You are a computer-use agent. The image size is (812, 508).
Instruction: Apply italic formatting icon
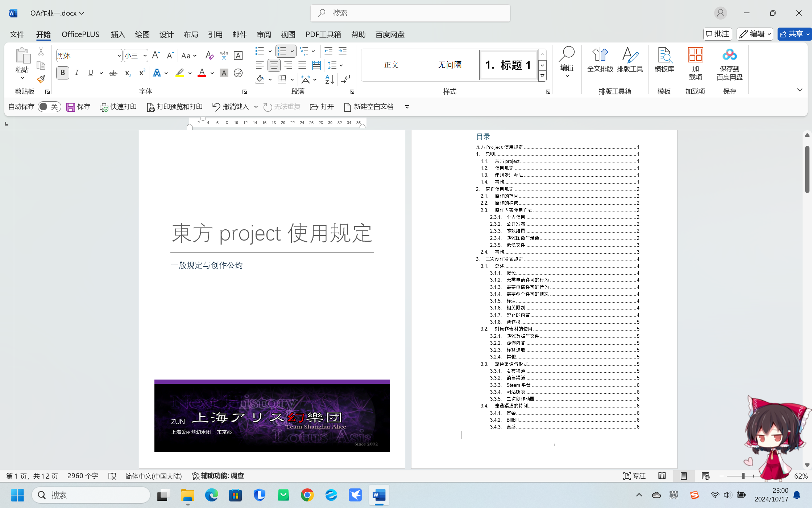(x=76, y=73)
